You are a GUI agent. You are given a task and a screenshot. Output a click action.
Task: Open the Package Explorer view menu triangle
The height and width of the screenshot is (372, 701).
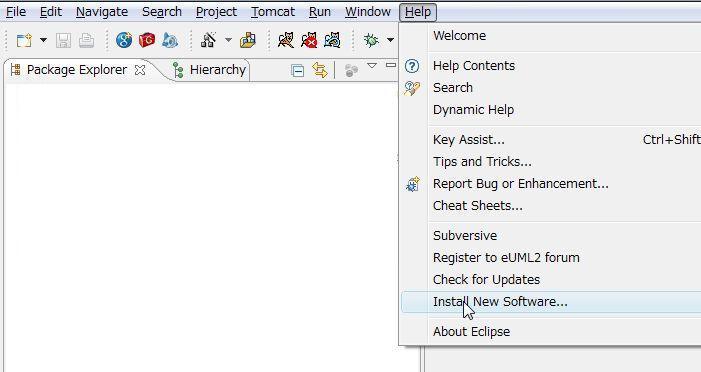pyautogui.click(x=372, y=66)
